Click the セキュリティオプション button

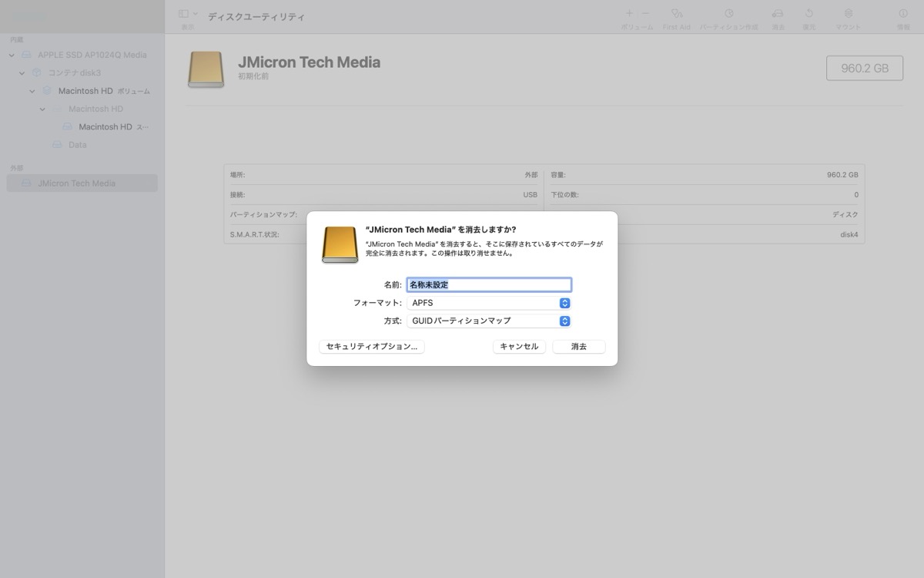click(372, 347)
